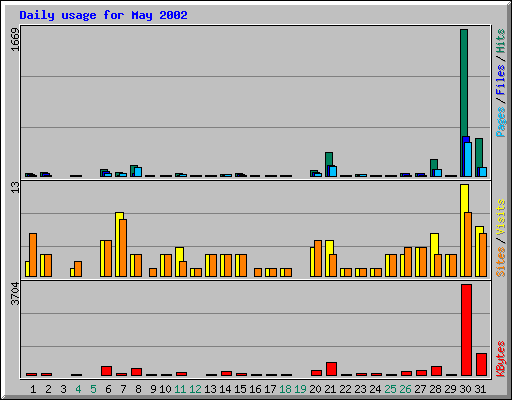Click day 19 on the x-axis
This screenshot has height=400, width=512.
pos(300,389)
